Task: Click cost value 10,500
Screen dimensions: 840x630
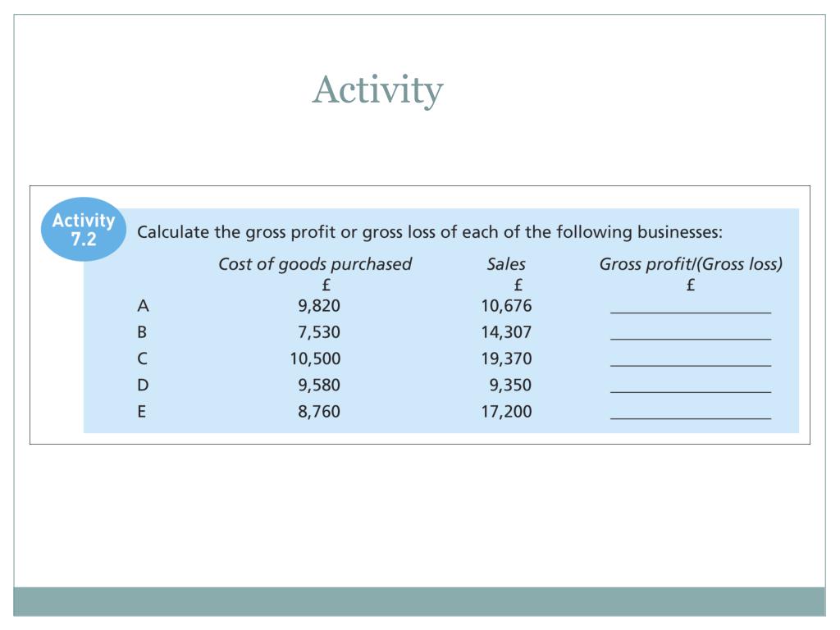Action: point(315,359)
